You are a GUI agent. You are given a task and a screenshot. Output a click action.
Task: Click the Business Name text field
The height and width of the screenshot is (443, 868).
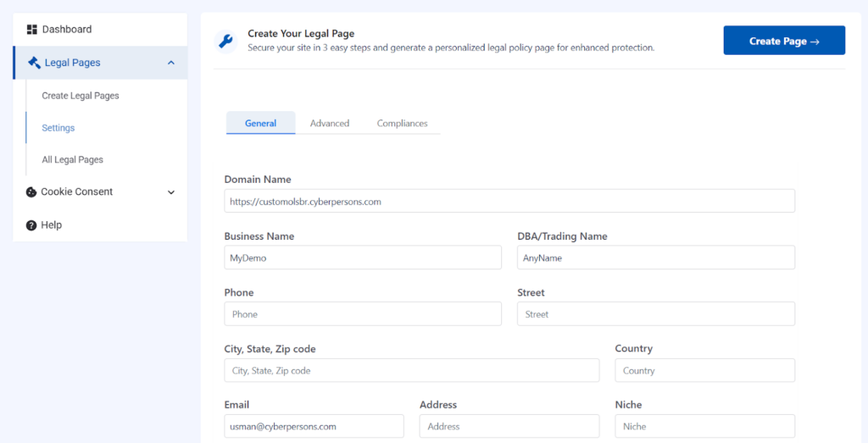point(362,257)
